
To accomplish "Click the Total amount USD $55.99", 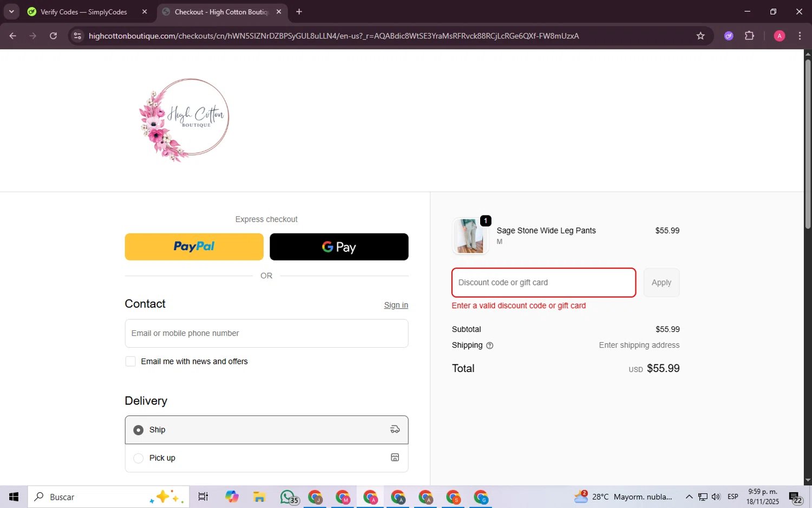I will pos(654,369).
